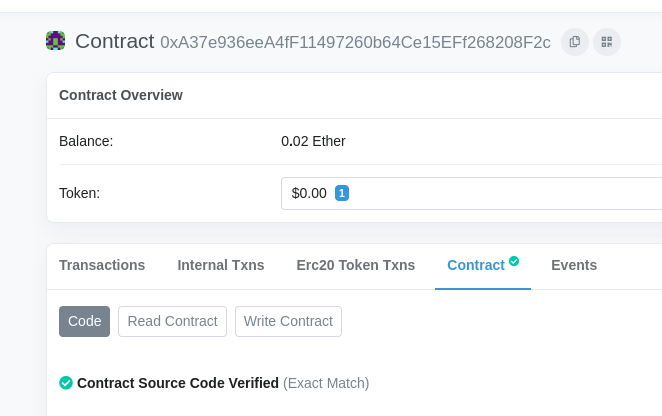Click the Exact Match label
The height and width of the screenshot is (416, 662).
(326, 383)
